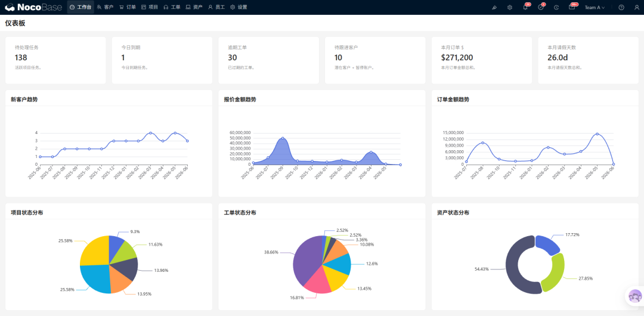
Task: Open the 设置 menu
Action: pyautogui.click(x=239, y=7)
